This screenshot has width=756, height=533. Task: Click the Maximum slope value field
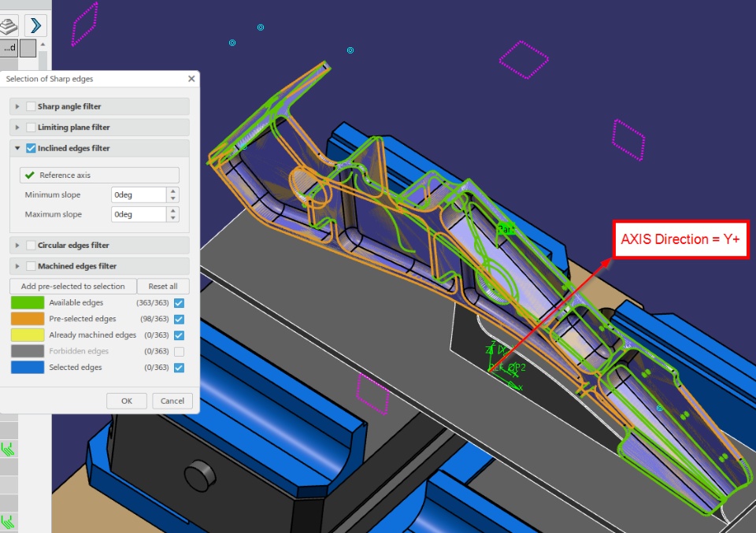click(139, 214)
